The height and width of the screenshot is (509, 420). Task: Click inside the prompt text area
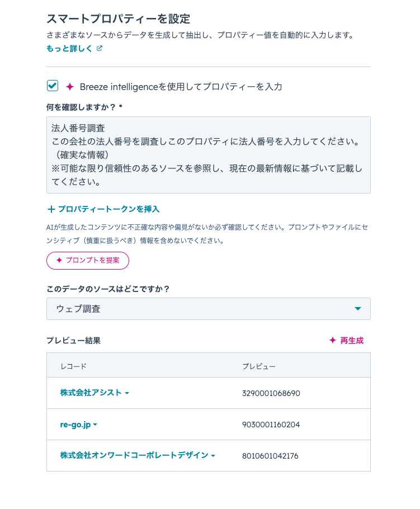208,155
